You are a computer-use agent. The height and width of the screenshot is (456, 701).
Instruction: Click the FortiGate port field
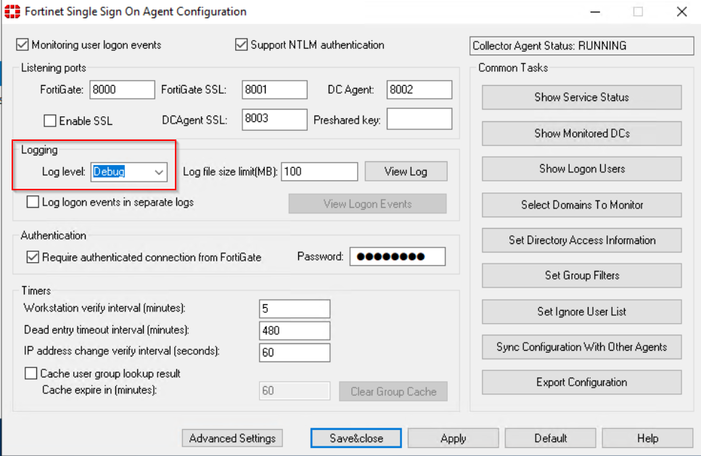[x=122, y=90]
